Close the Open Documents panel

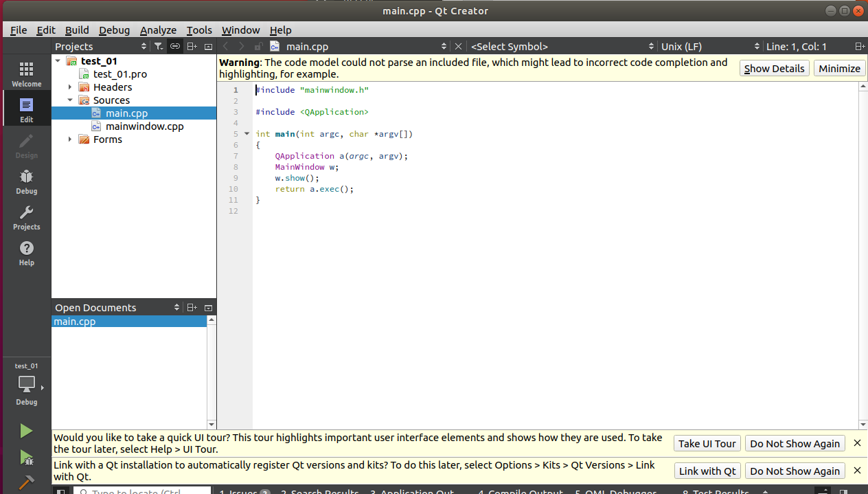208,307
